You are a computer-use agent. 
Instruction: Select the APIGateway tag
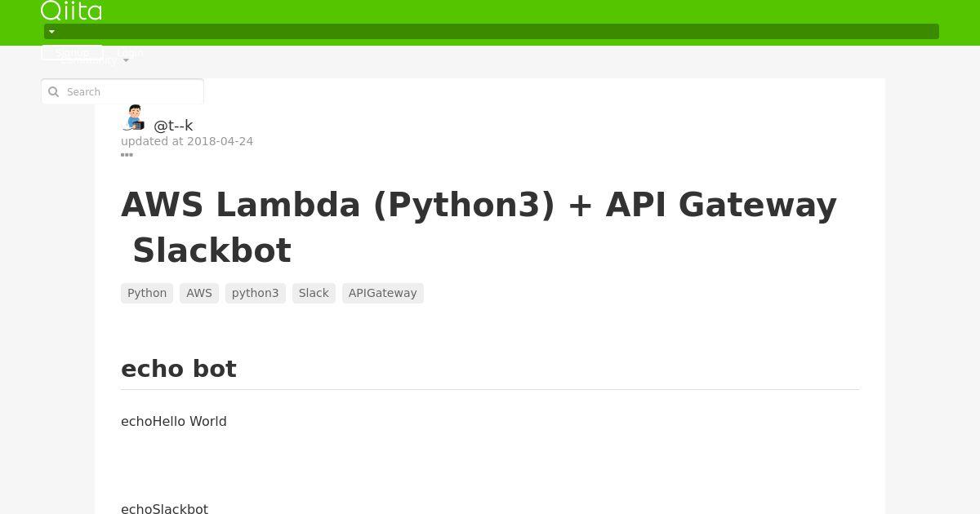383,293
